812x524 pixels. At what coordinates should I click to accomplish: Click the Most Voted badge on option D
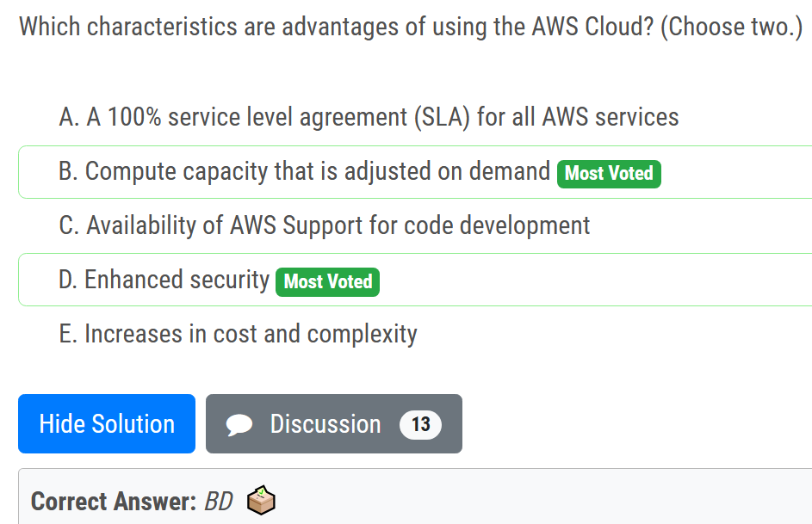pos(327,281)
